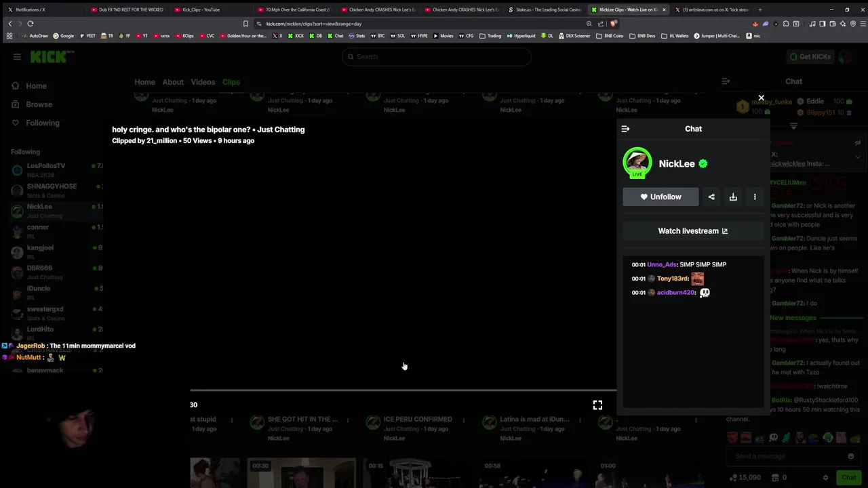
Task: Click the Unfollow button for NickLee
Action: point(660,197)
